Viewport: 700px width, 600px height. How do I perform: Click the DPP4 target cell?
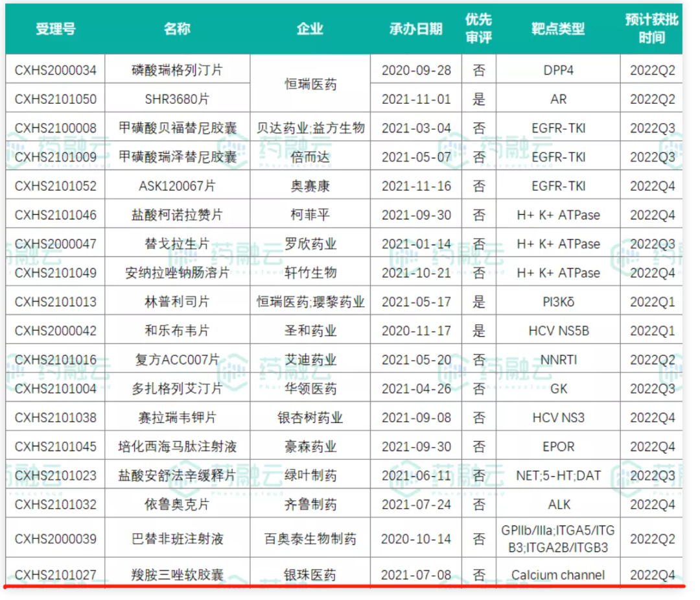[558, 70]
